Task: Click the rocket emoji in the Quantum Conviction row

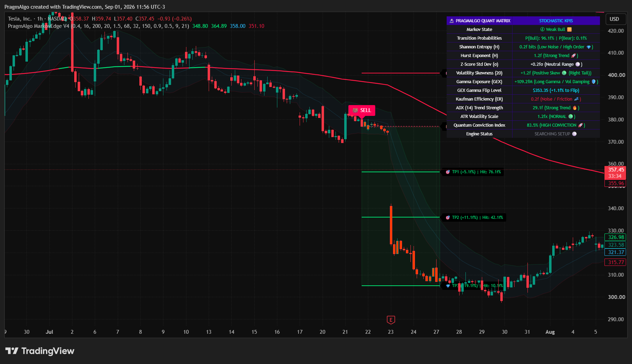Action: point(580,125)
